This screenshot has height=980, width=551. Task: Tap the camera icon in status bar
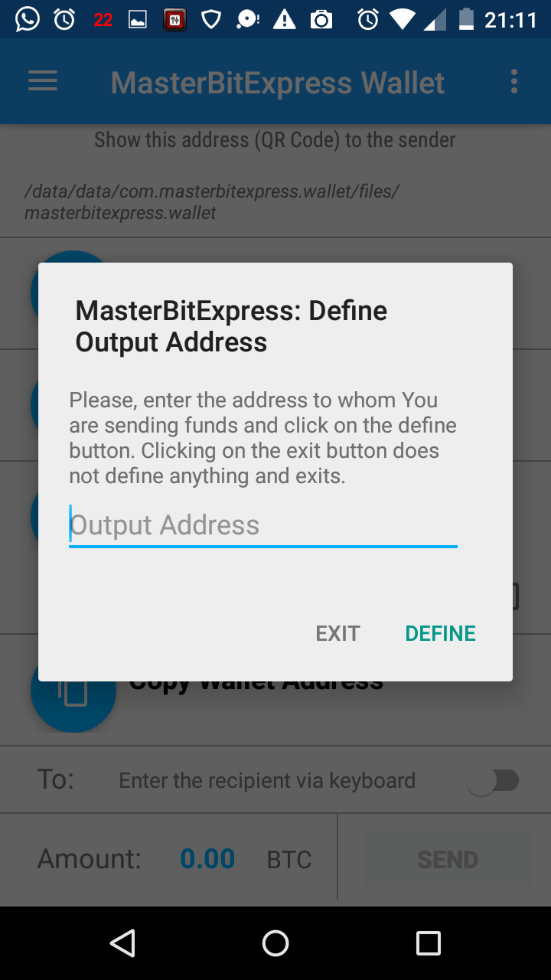pyautogui.click(x=321, y=19)
